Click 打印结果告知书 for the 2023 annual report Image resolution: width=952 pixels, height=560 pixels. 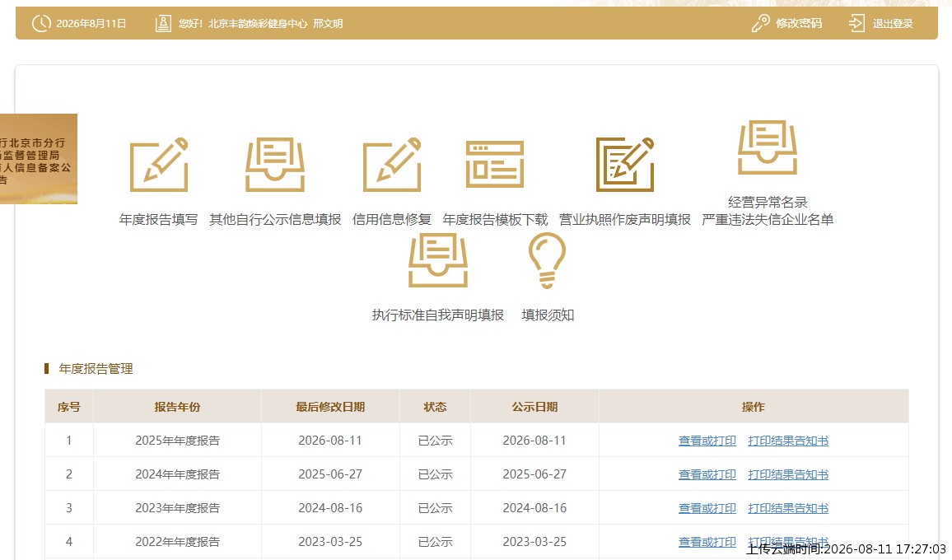[788, 508]
